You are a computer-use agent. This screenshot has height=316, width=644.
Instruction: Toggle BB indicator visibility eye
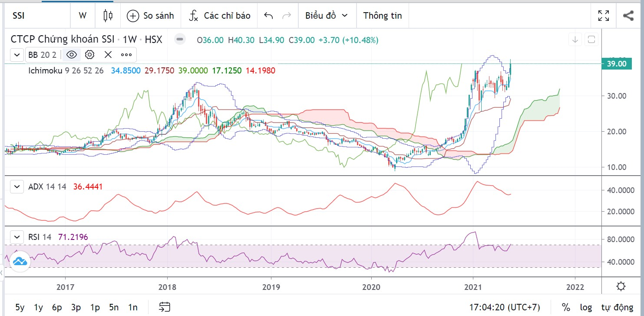[x=72, y=55]
